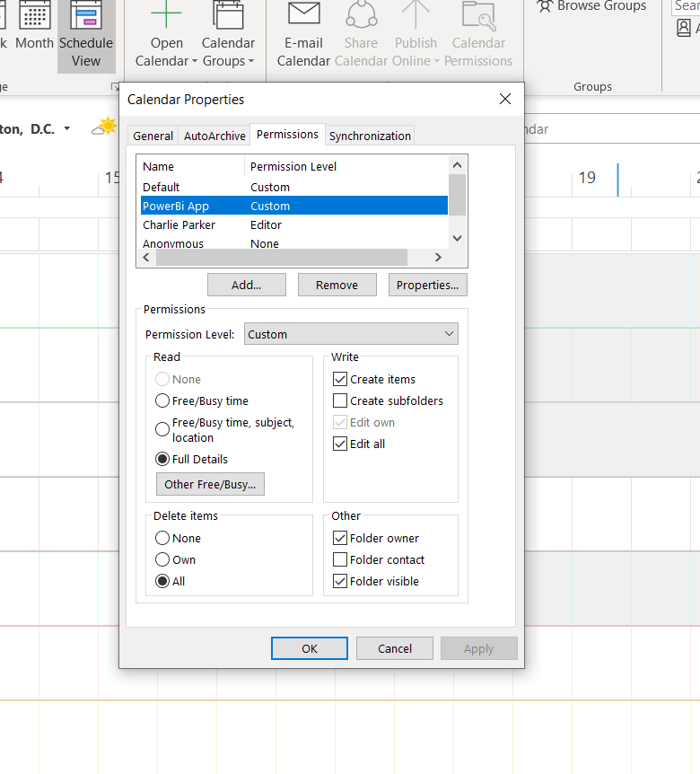Click the Permission Level column header
The width and height of the screenshot is (700, 774).
click(x=346, y=166)
